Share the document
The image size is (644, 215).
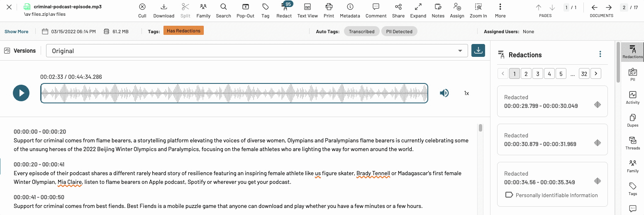click(398, 11)
